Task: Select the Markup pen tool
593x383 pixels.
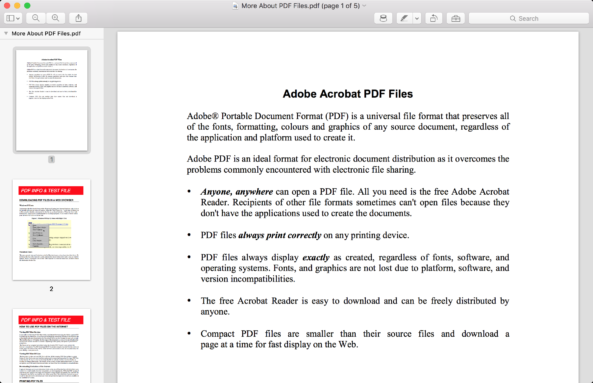Action: 404,18
